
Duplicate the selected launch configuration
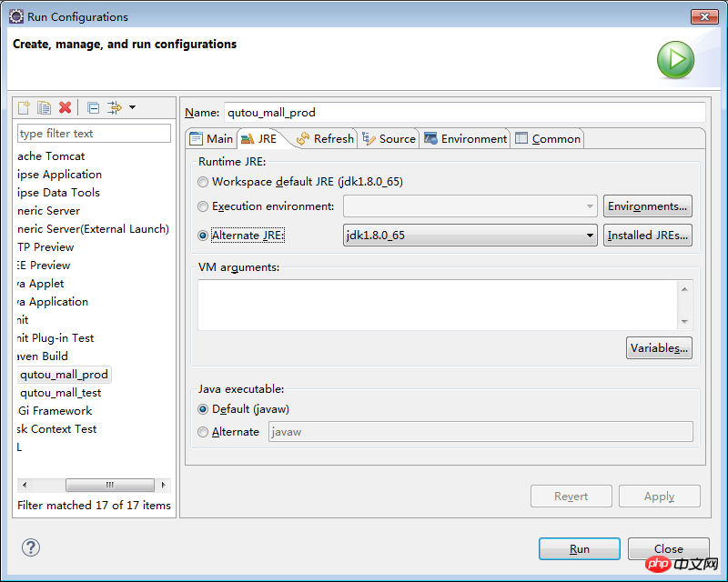44,108
